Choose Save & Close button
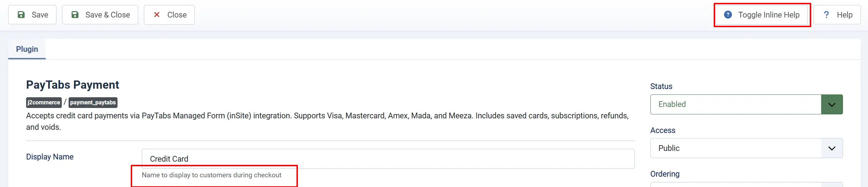This screenshot has height=187, width=868. click(100, 15)
